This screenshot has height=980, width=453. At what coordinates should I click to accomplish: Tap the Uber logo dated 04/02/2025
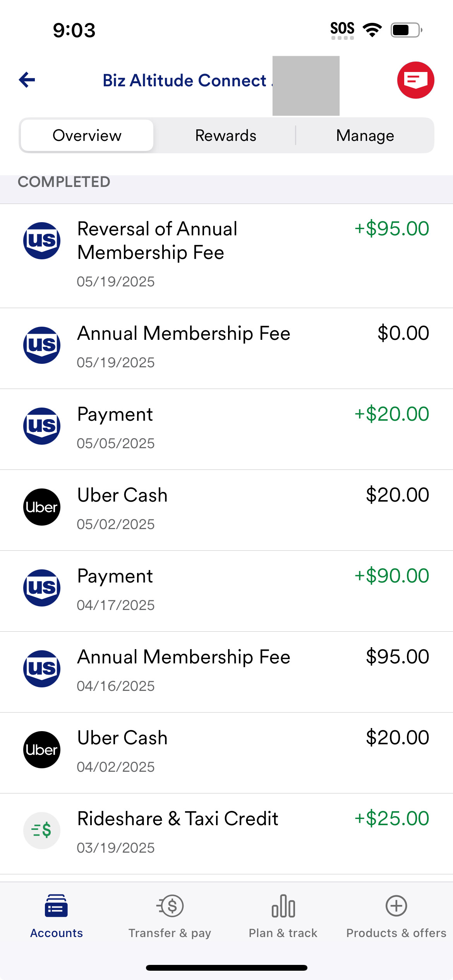[x=42, y=750]
